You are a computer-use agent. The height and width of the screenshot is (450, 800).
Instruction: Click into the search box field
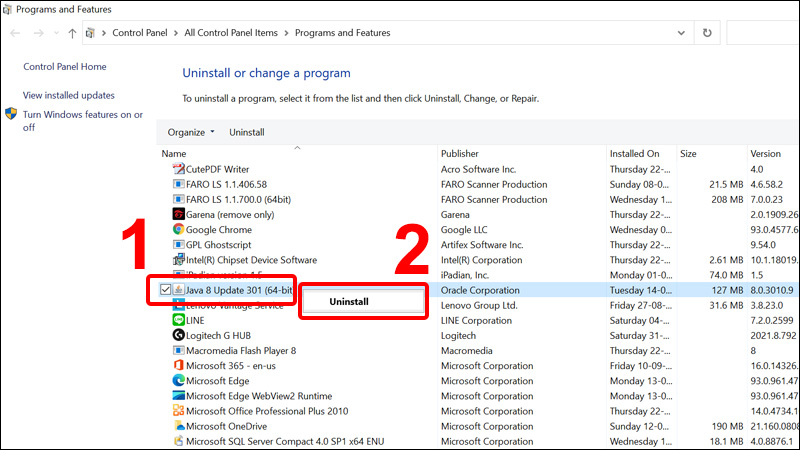[x=763, y=33]
